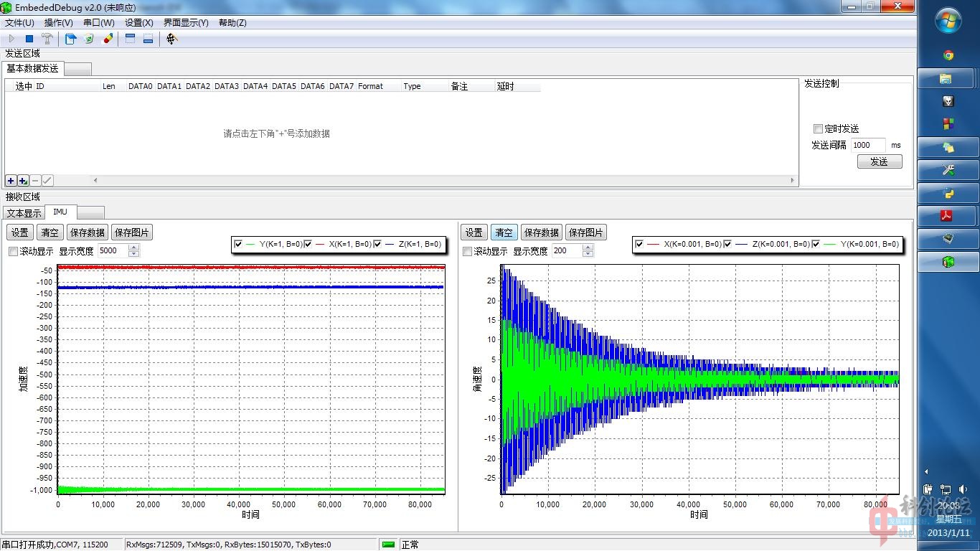This screenshot has width=980, height=551.
Task: Toggle the top panel layout icon
Action: [x=130, y=39]
